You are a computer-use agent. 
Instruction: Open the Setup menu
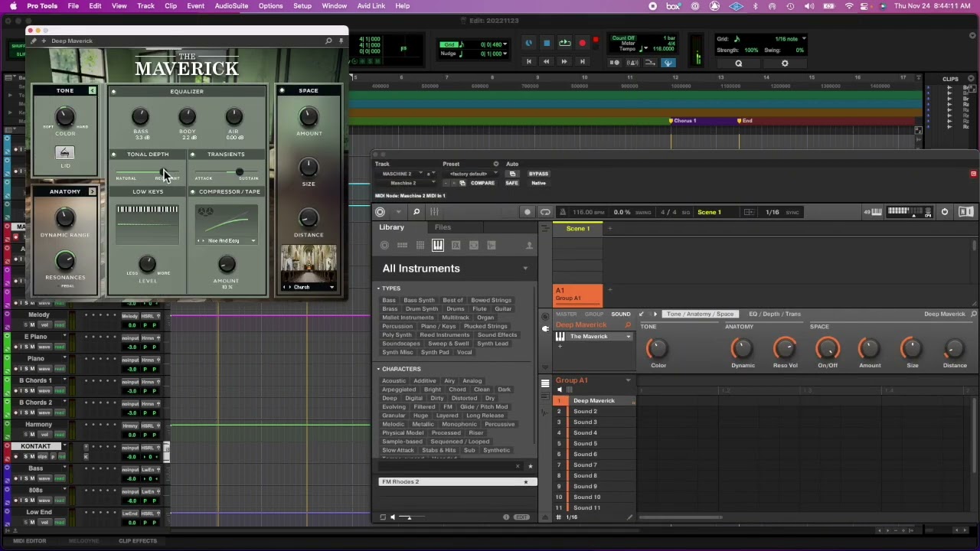click(302, 5)
